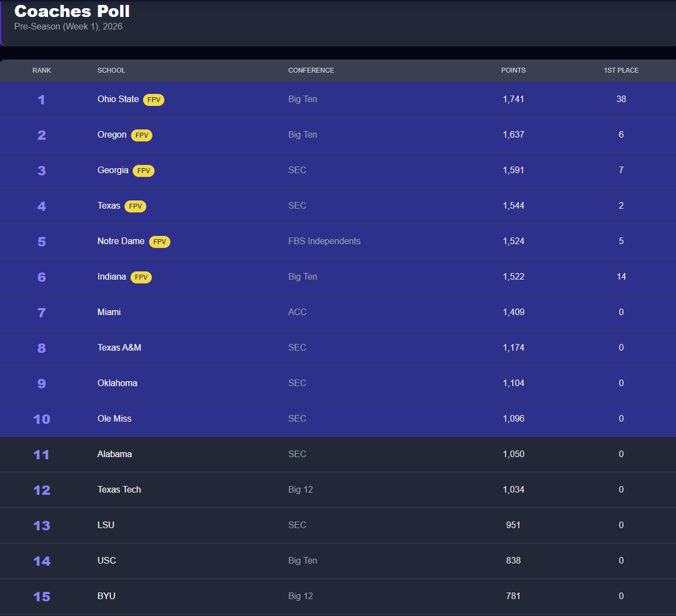Click the 1,409 points value
This screenshot has height=616, width=676.
pyautogui.click(x=513, y=312)
